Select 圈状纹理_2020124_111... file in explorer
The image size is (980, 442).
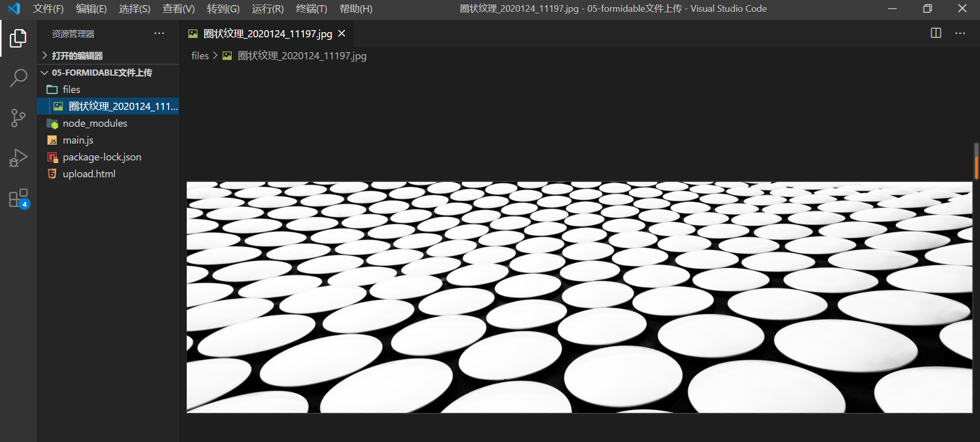[x=108, y=106]
